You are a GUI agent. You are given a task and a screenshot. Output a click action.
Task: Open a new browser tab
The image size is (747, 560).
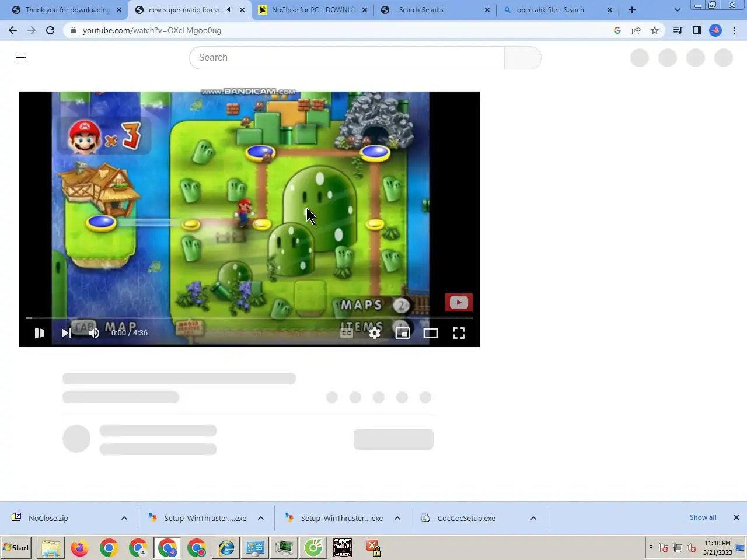(x=632, y=10)
